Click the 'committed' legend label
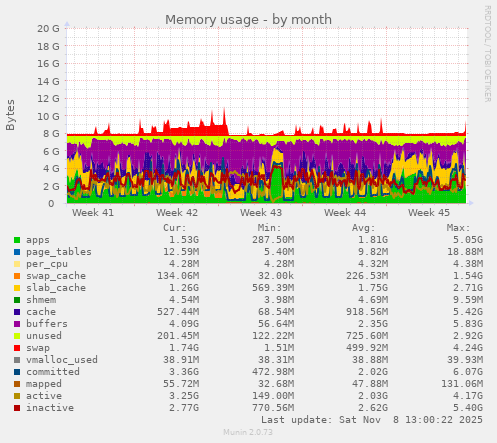The image size is (497, 443). tap(53, 372)
